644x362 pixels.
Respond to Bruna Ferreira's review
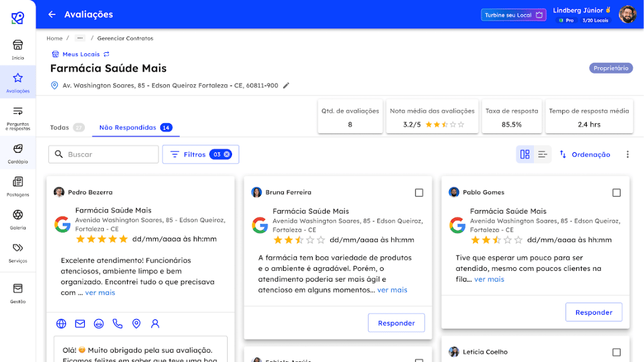pyautogui.click(x=396, y=323)
